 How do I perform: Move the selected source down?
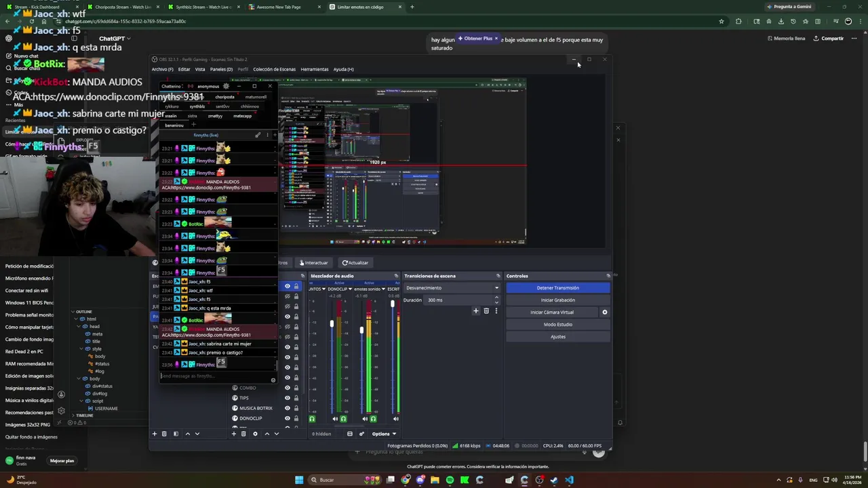click(276, 434)
